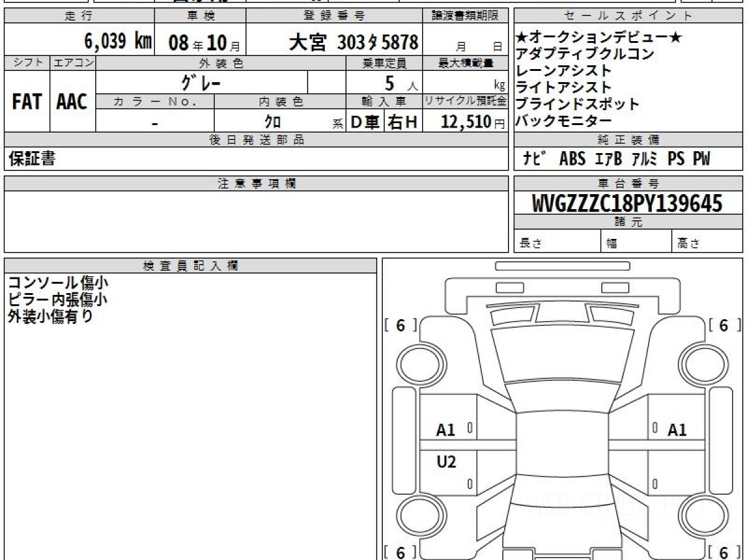Viewport: 747px width, 560px height.
Task: Click the 乗車定員 header
Action: coord(384,63)
